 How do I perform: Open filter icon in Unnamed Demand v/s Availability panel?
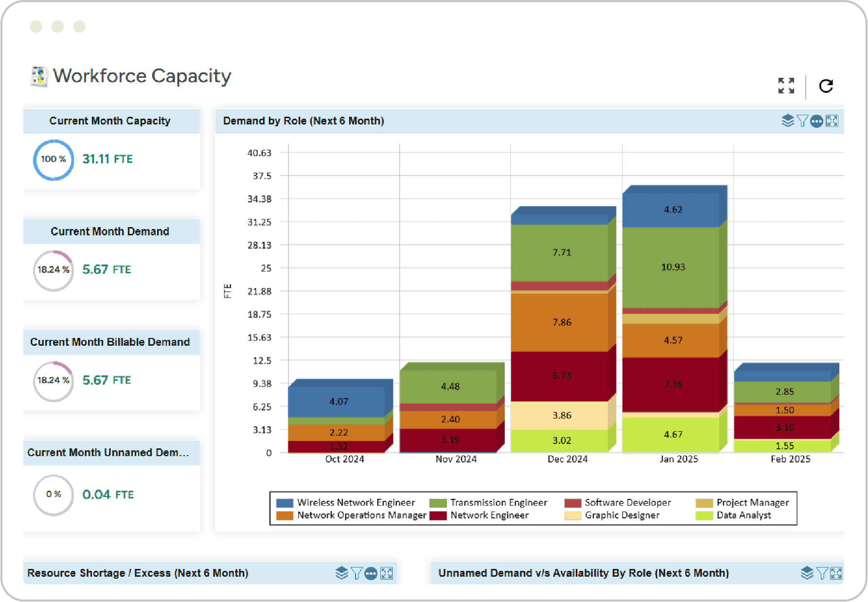[x=822, y=573]
